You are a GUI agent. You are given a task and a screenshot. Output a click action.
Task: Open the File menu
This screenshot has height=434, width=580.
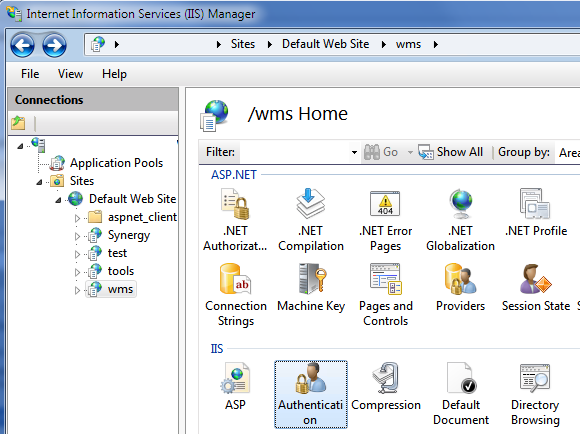click(x=30, y=74)
